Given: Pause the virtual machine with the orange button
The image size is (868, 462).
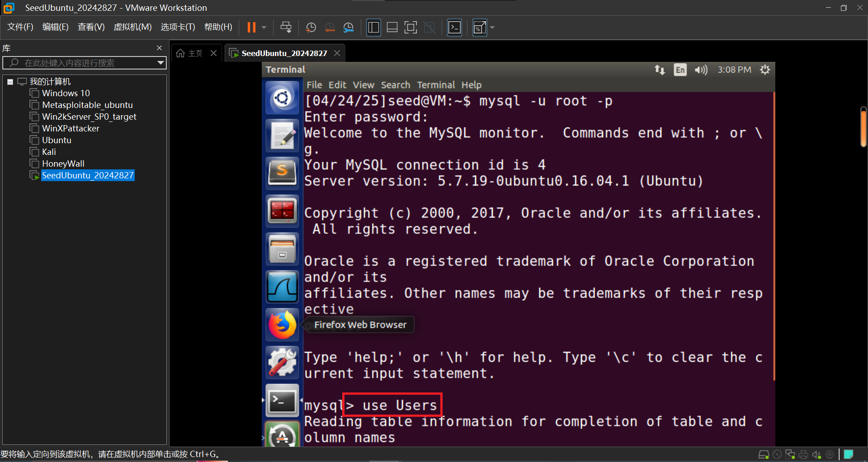Looking at the screenshot, I should tap(251, 28).
